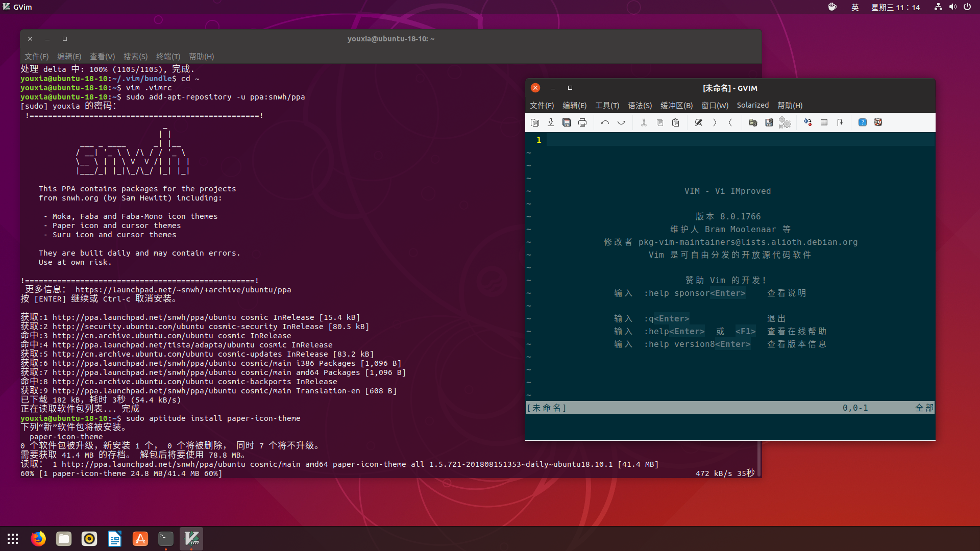Open the 编辑(E) menu in GVim
Viewport: 980px width, 551px height.
point(574,106)
